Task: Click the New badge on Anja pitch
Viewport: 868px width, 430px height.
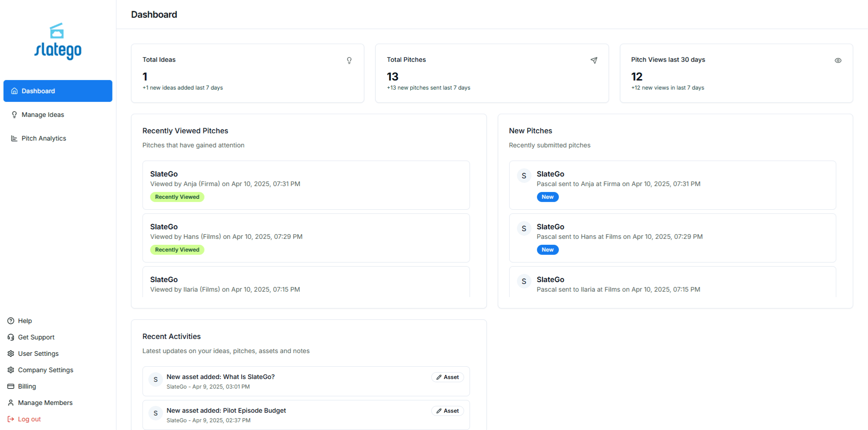Action: point(547,197)
